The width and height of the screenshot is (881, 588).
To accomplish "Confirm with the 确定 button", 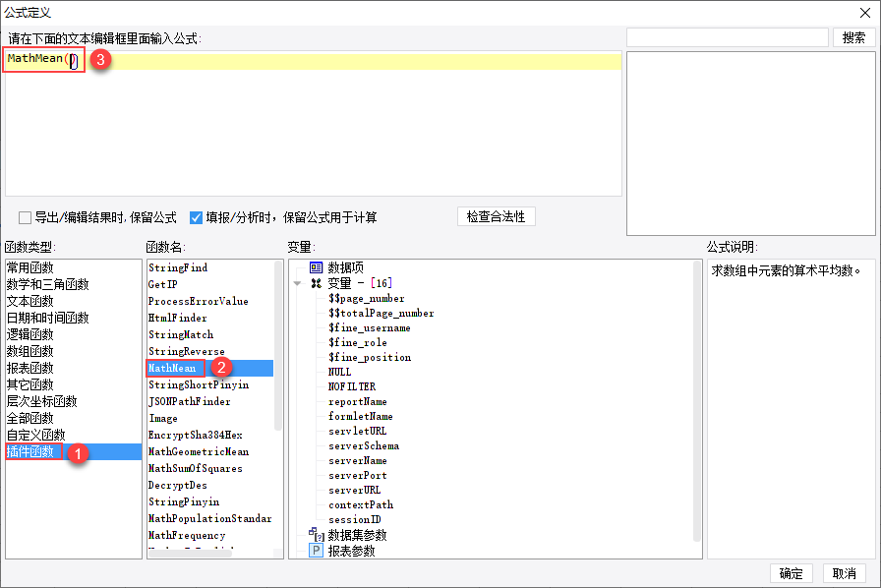I will [x=792, y=573].
